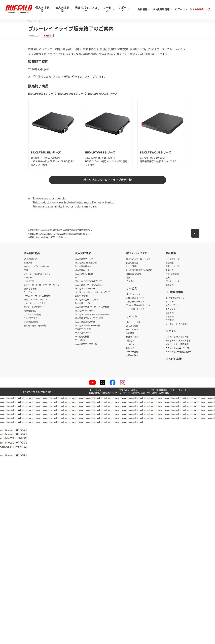Open footer link Webカメラ・ヘッドセット

[x=35, y=299]
